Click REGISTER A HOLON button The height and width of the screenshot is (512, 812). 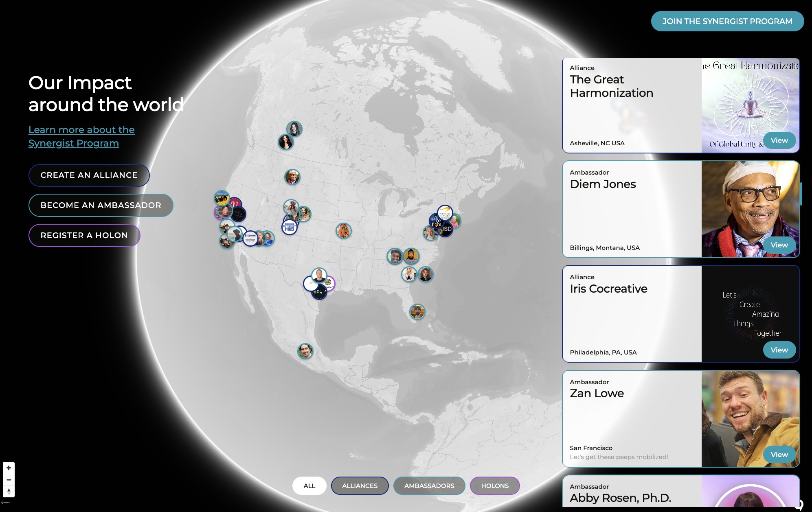84,235
